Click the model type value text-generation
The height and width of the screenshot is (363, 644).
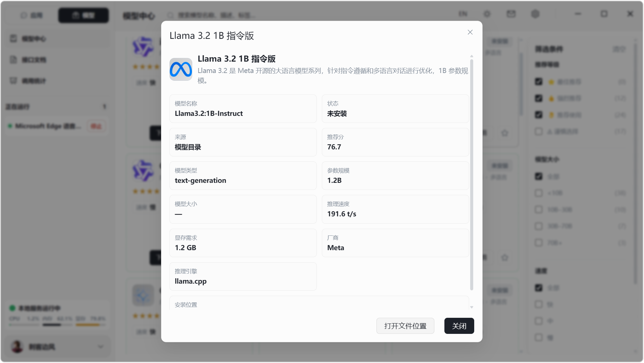pos(201,181)
